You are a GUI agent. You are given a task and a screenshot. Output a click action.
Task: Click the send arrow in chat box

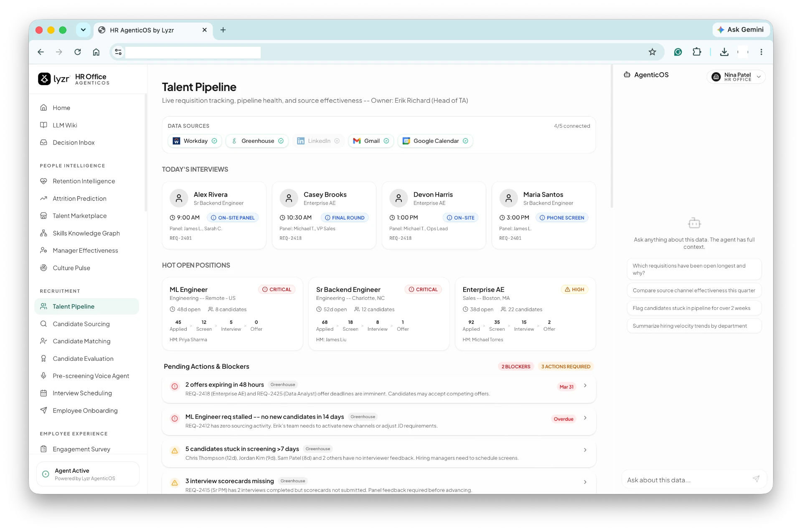756,479
